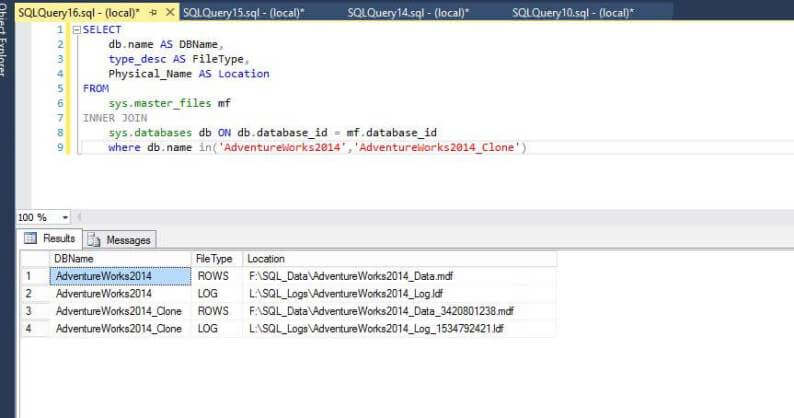Viewport: 794px width, 418px height.
Task: Switch to the SQLQuery15.sql tab
Action: pos(244,12)
